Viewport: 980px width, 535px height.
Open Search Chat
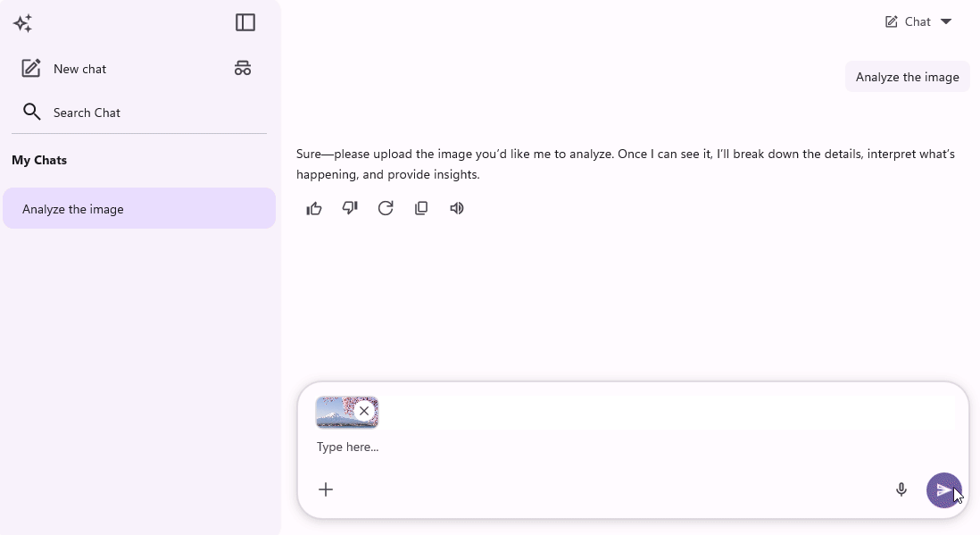pyautogui.click(x=71, y=112)
